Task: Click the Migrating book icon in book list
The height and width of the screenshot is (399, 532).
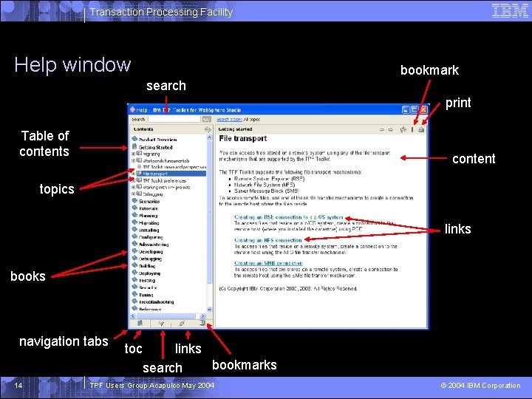Action: point(134,222)
